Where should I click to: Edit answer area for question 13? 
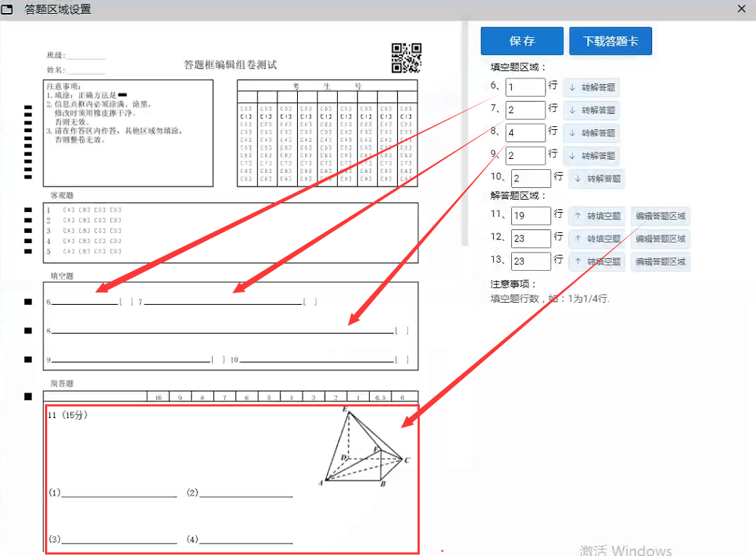[x=660, y=261]
